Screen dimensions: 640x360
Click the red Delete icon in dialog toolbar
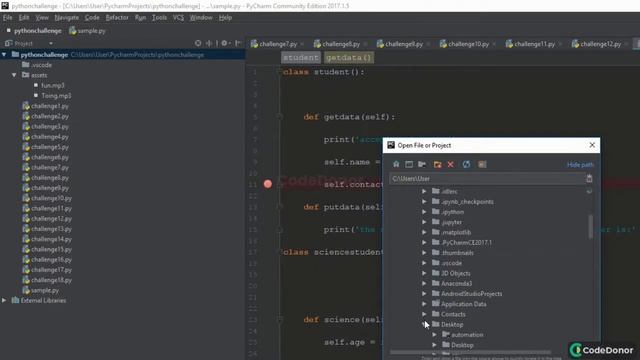[451, 164]
